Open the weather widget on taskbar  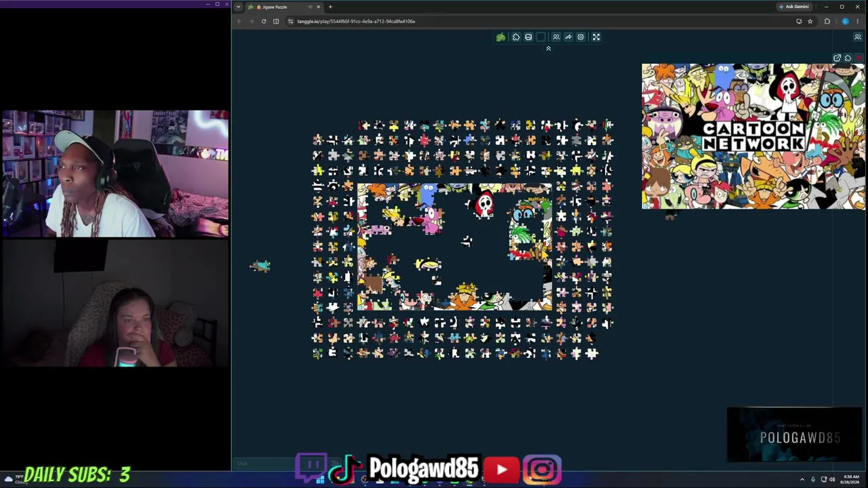tap(15, 479)
